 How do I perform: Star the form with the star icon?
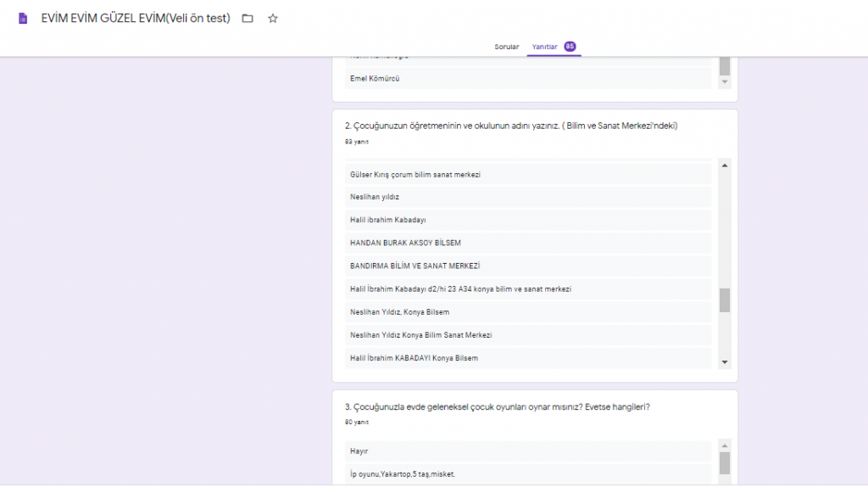273,18
